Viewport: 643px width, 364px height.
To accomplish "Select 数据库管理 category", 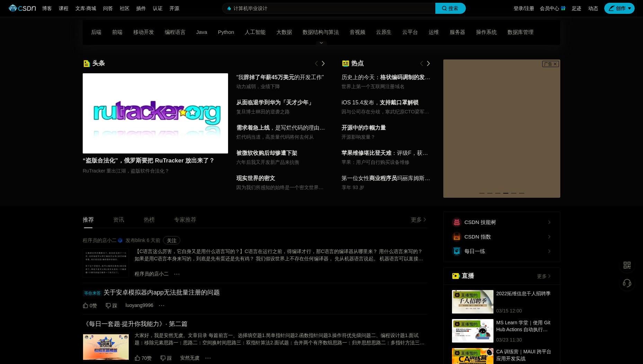I will point(520,32).
